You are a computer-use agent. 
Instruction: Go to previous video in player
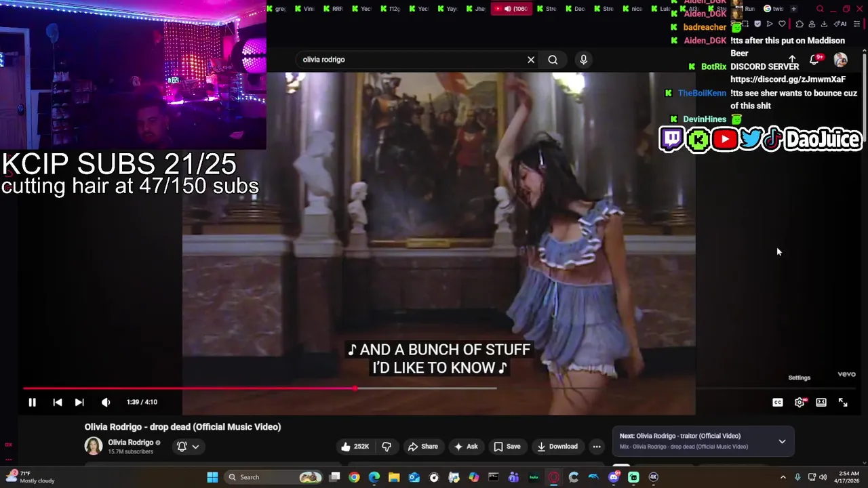click(x=58, y=402)
